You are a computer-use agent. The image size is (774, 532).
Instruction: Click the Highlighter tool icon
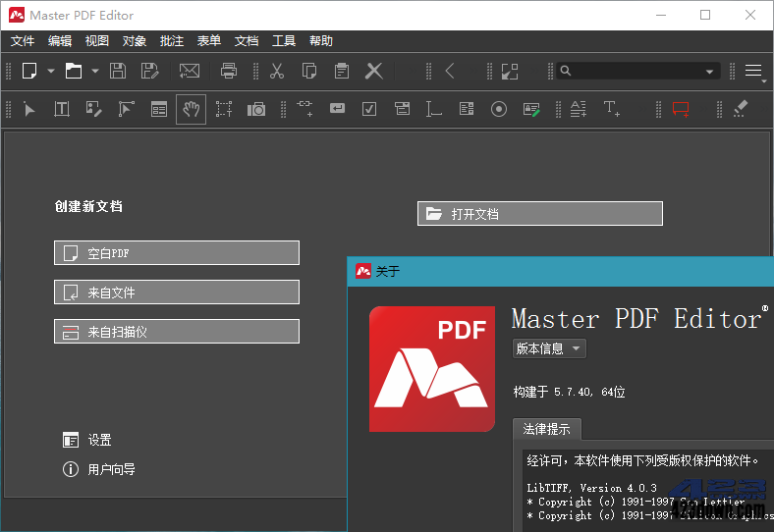pos(741,109)
